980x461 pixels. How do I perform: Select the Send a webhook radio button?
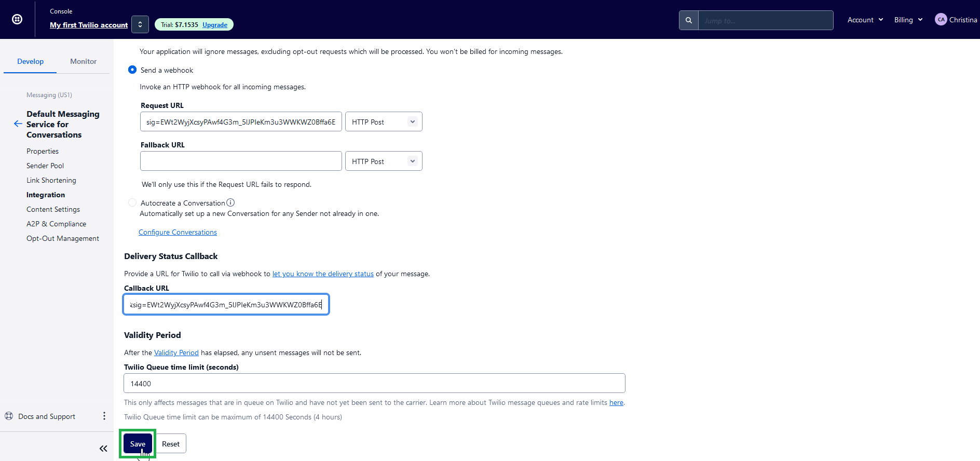[132, 70]
